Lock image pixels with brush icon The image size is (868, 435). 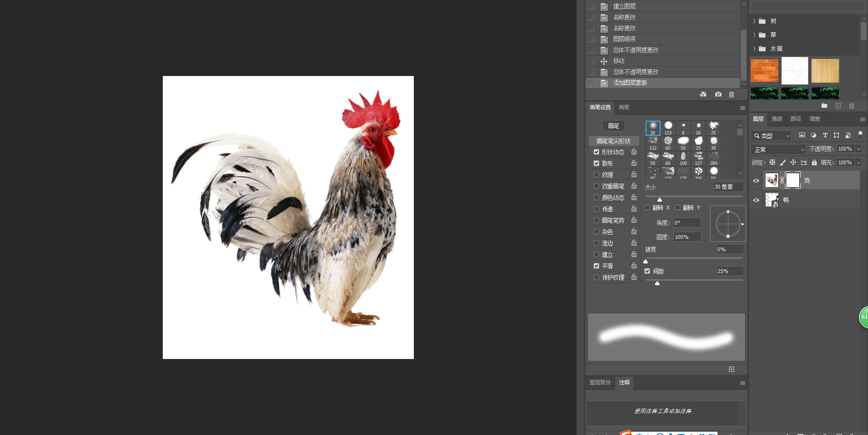point(783,162)
